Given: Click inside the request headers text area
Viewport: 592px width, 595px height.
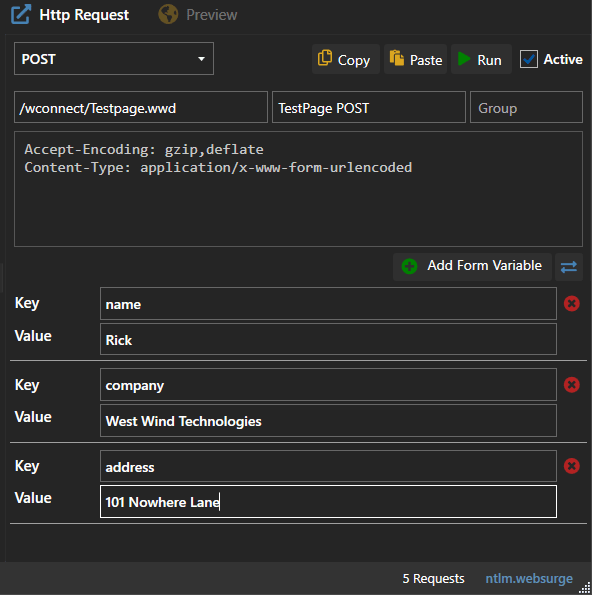Looking at the screenshot, I should (x=298, y=189).
